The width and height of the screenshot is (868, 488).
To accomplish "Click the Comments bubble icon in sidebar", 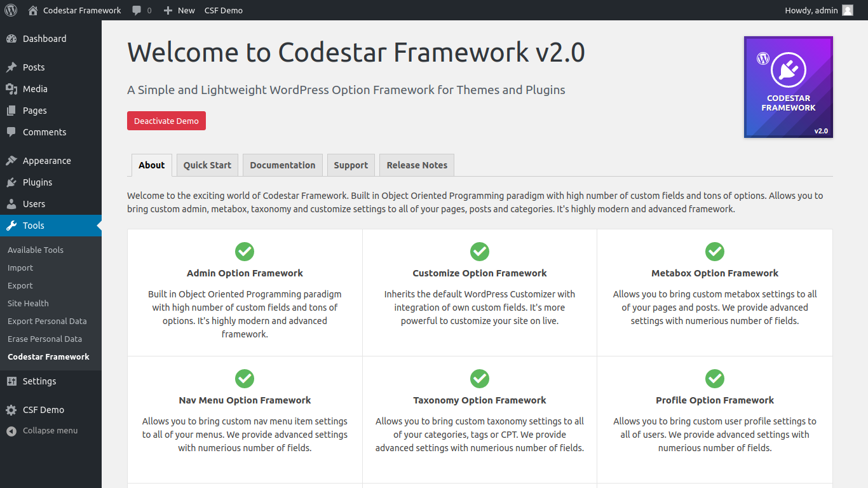I will [x=11, y=132].
